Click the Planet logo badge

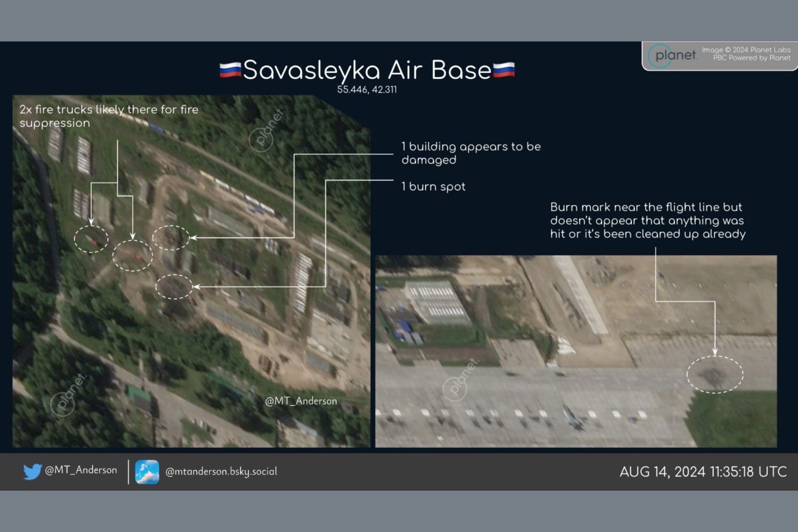pos(672,55)
